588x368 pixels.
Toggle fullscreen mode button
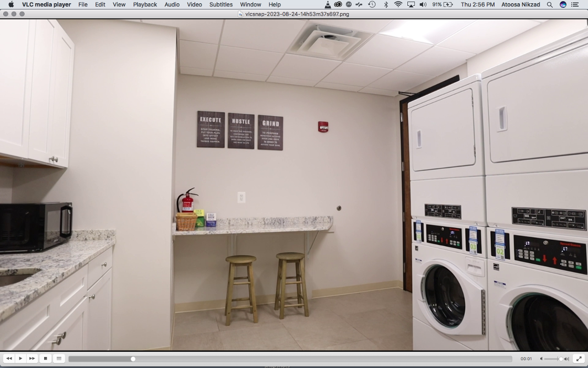point(579,359)
